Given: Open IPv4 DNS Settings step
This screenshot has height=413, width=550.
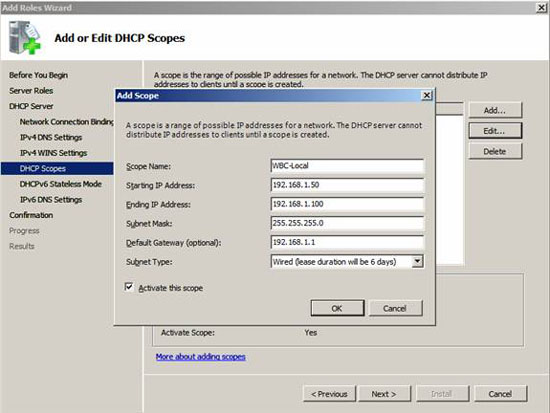Looking at the screenshot, I should tap(51, 137).
